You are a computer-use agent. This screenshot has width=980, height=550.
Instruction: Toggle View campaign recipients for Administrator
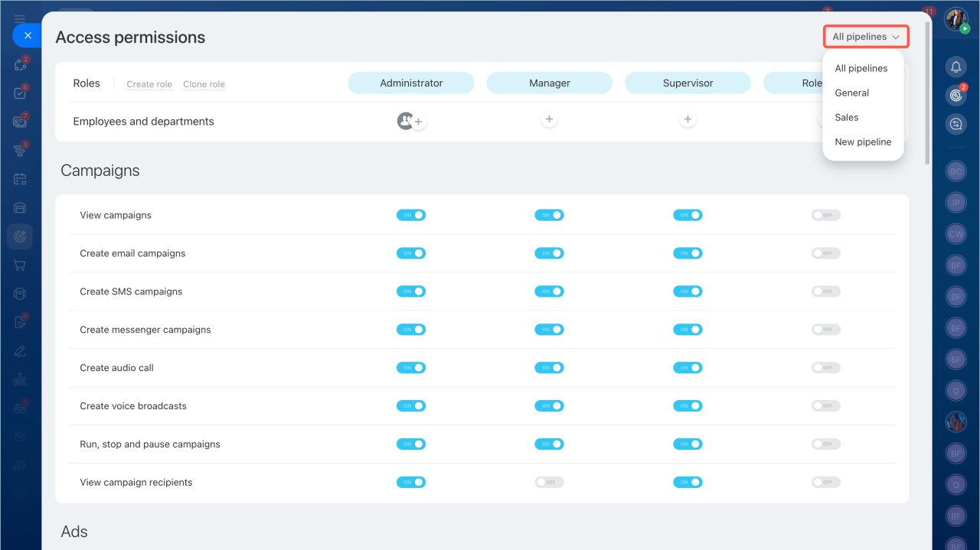coord(411,483)
